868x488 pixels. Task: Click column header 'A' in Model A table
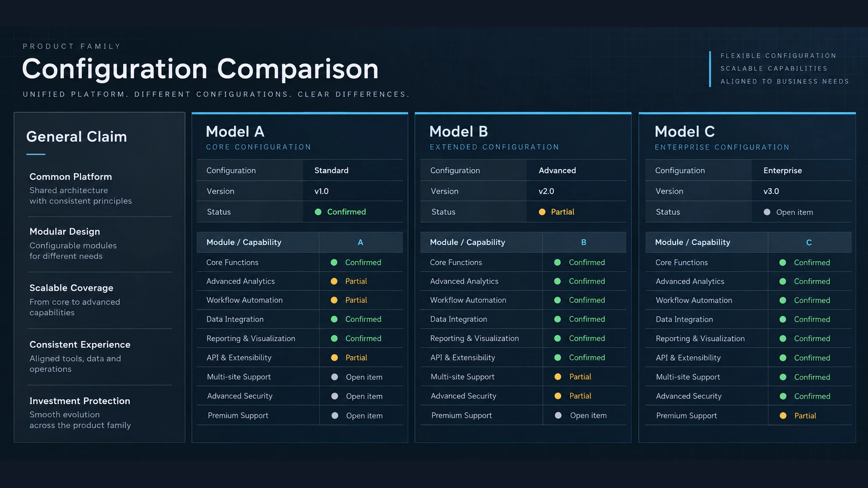360,242
